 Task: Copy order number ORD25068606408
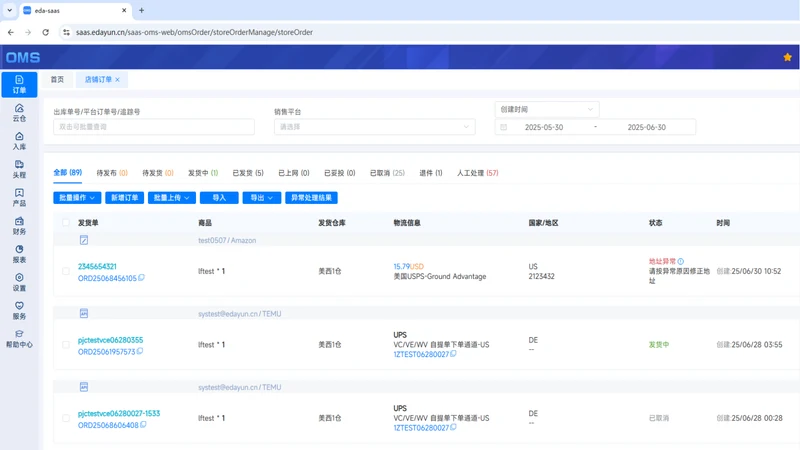click(x=143, y=424)
